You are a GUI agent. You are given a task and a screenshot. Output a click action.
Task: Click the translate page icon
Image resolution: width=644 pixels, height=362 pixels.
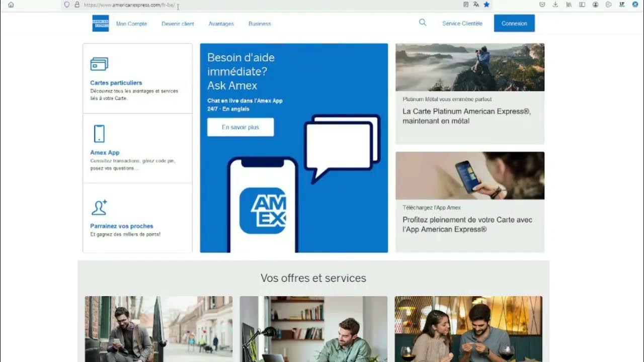pyautogui.click(x=476, y=5)
